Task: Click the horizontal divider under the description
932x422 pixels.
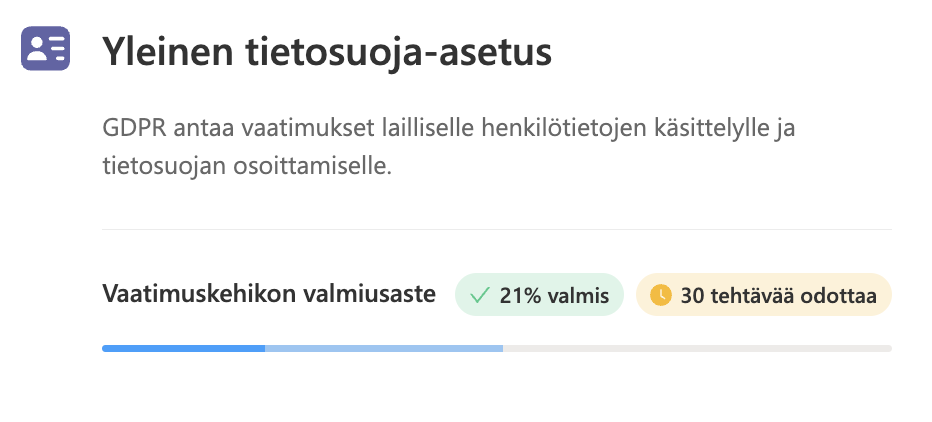Action: [497, 229]
